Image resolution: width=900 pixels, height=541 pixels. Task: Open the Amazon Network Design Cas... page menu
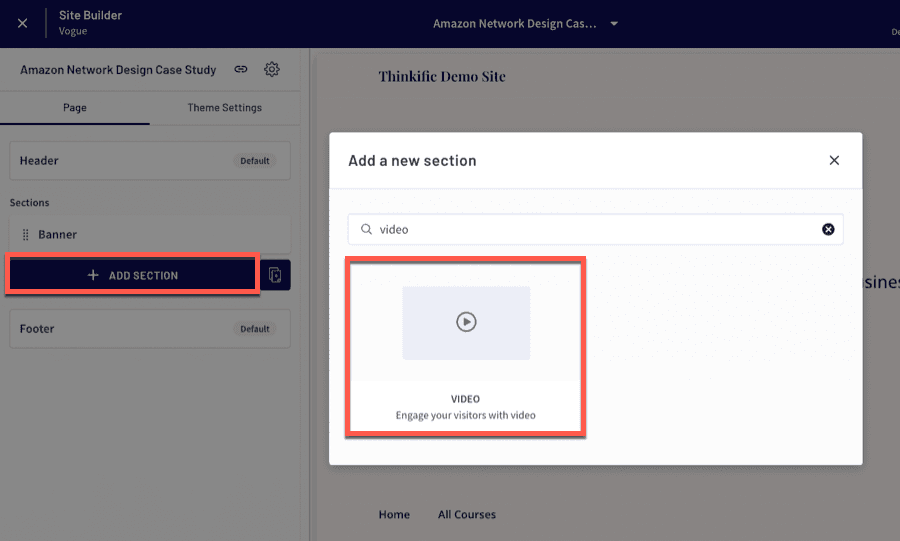point(514,24)
